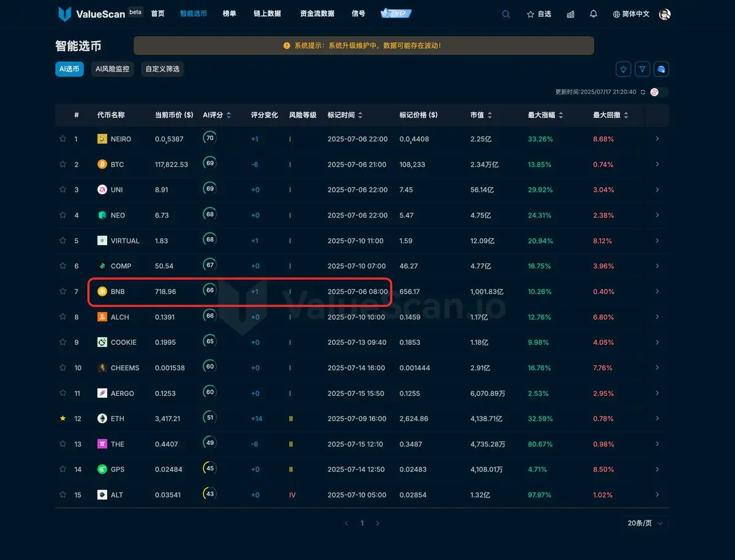Screen dimensions: 735x560
Task: Toggle the auto-refresh switch near update time
Action: (659, 92)
